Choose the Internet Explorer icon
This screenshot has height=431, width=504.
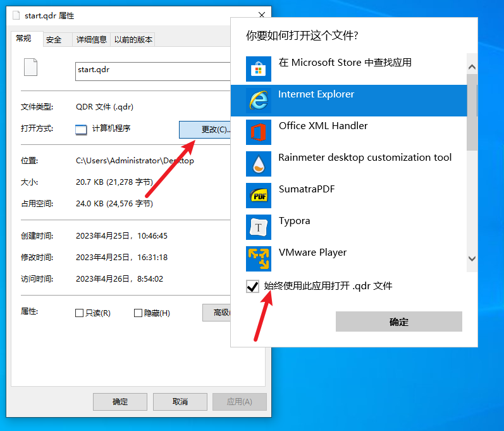click(x=259, y=101)
